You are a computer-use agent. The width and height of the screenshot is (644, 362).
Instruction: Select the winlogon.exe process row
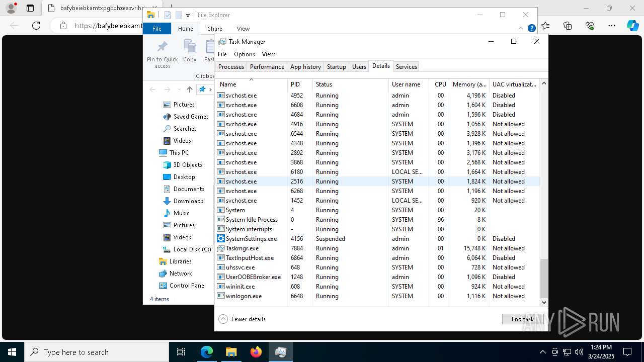(378, 296)
